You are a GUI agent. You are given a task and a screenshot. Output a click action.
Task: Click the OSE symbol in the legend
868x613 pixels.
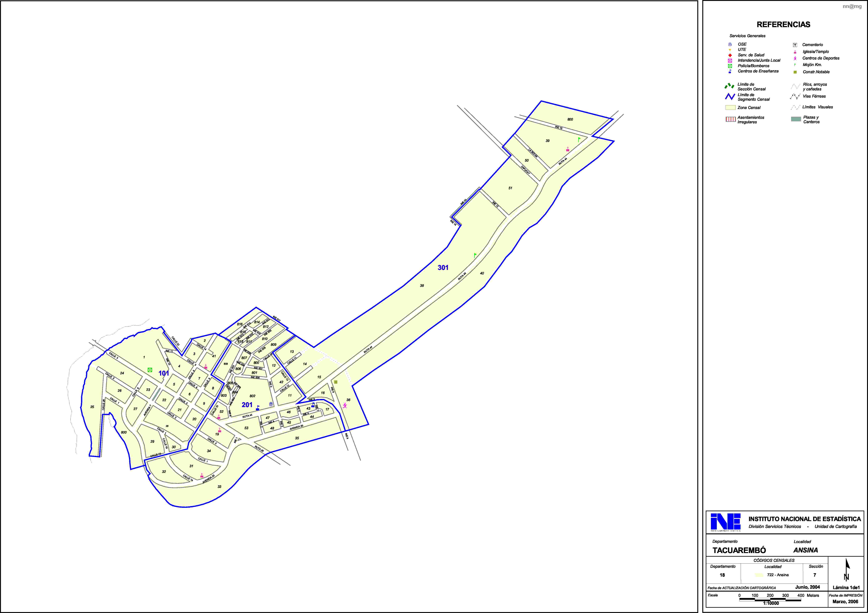coord(730,44)
